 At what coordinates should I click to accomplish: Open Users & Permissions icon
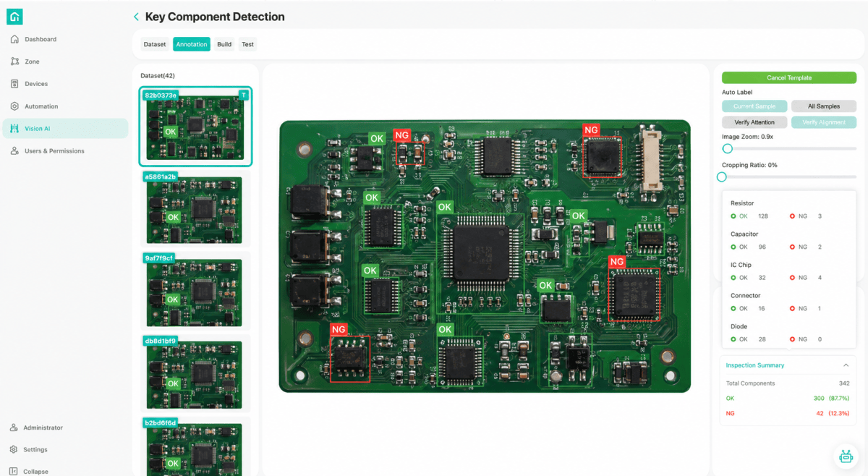[14, 151]
